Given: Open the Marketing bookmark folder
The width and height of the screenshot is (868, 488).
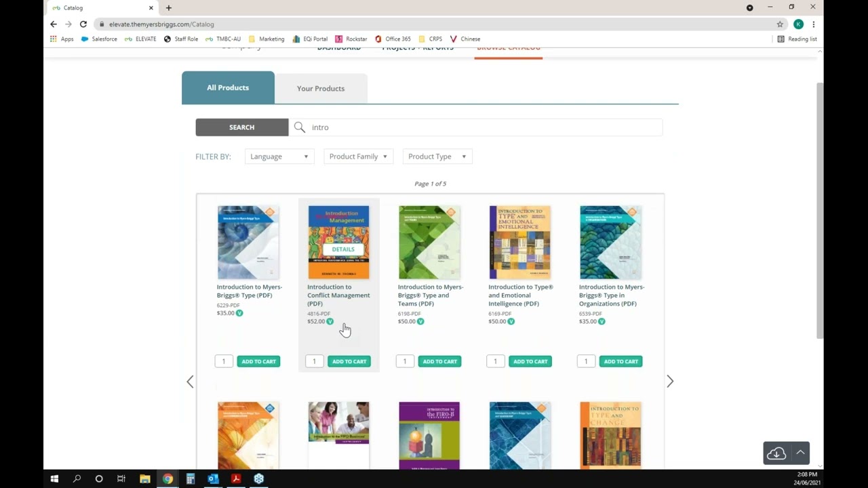Looking at the screenshot, I should [267, 39].
